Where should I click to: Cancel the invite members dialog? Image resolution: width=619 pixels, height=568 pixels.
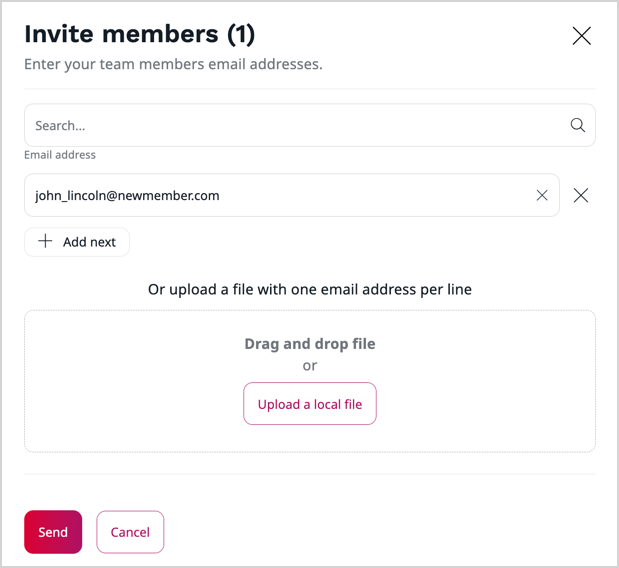click(x=130, y=532)
